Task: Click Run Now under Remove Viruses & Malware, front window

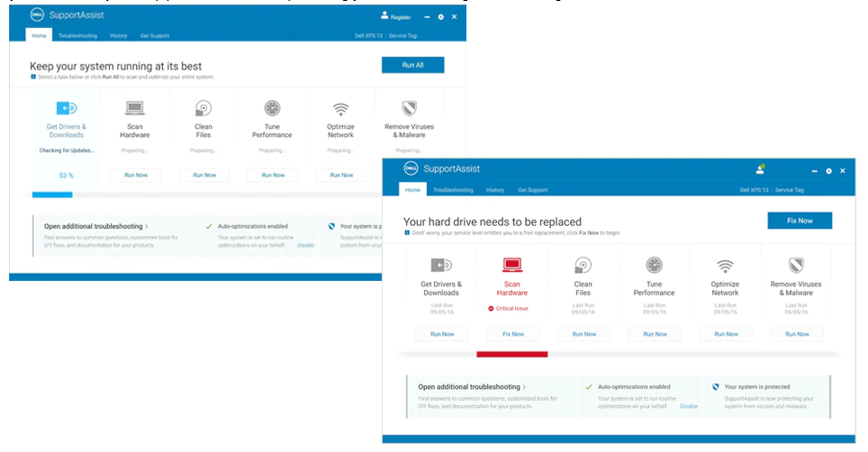Action: pos(797,334)
